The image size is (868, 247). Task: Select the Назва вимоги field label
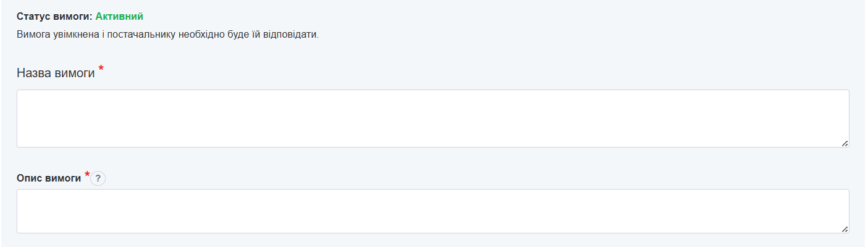coord(56,73)
